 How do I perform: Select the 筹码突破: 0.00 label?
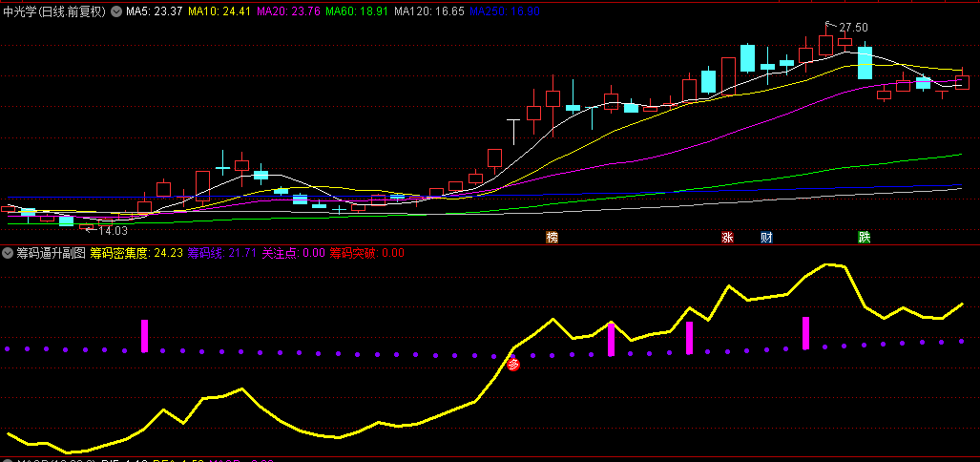(x=366, y=253)
